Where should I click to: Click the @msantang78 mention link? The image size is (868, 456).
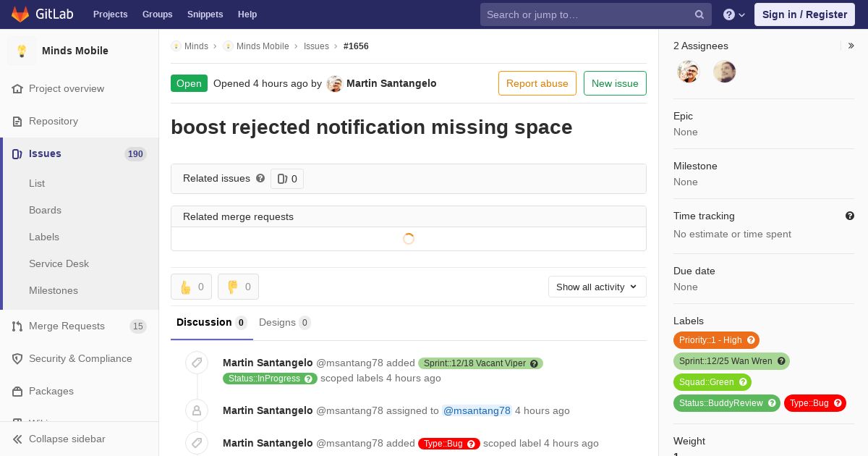click(477, 410)
